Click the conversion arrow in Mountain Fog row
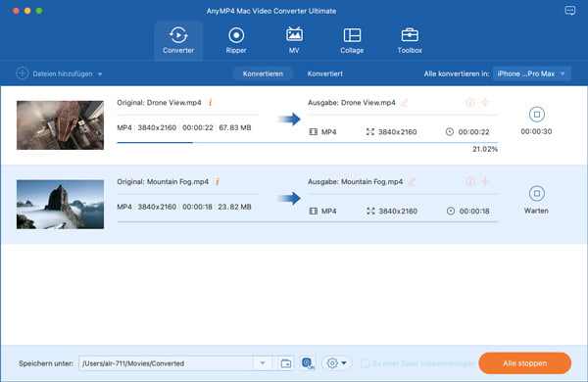588x382 pixels. [289, 198]
